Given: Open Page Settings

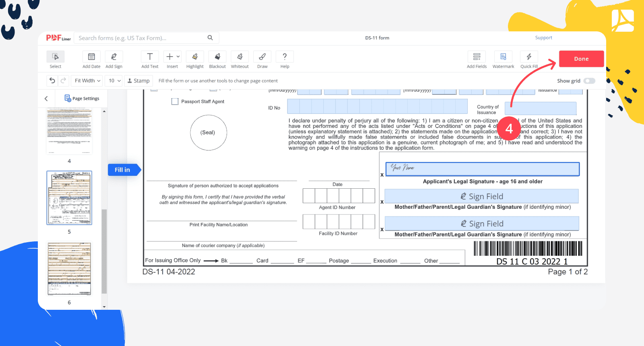Looking at the screenshot, I should coord(82,98).
